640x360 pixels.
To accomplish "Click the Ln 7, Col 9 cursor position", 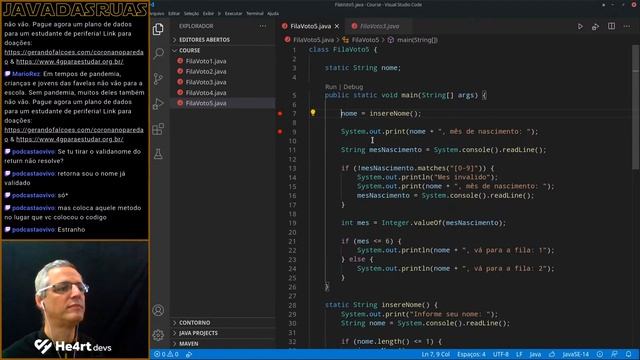I will pos(436,354).
